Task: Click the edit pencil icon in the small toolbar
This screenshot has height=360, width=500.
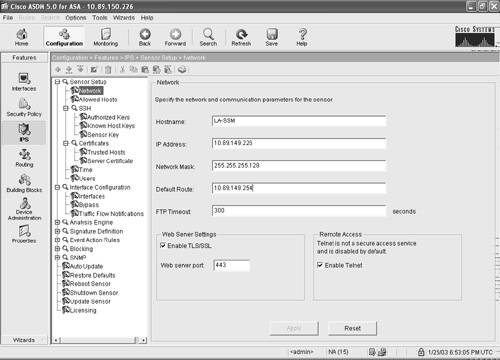Action: click(x=94, y=69)
